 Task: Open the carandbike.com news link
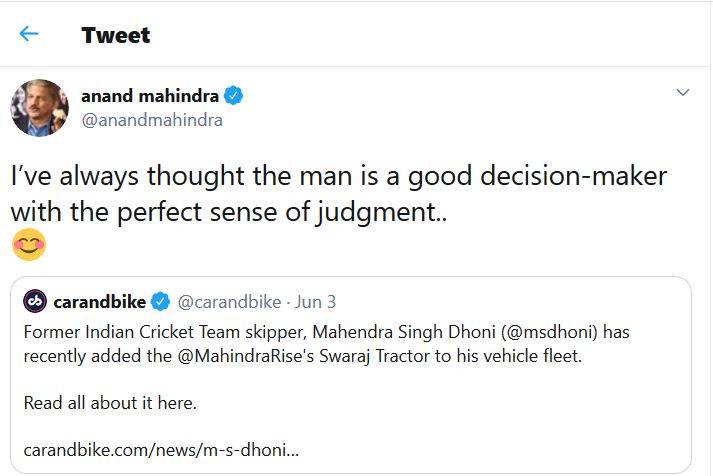coord(161,449)
